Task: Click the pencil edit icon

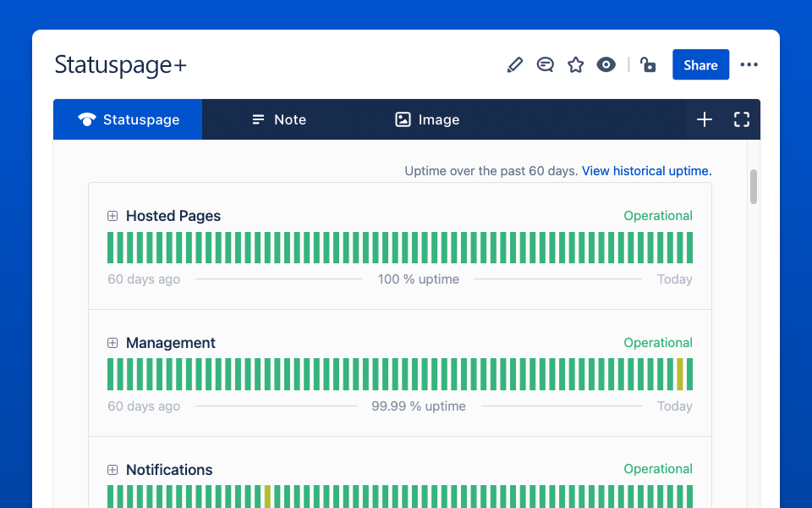Action: (515, 65)
